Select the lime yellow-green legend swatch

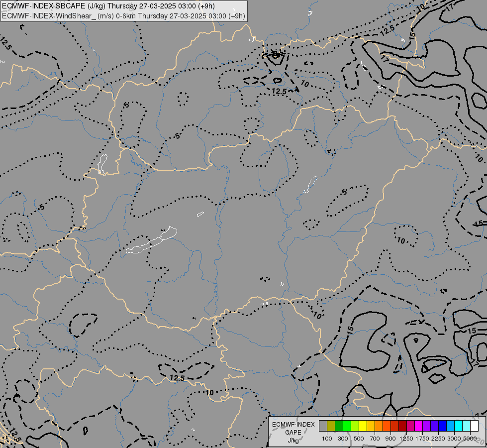[x=355, y=426]
